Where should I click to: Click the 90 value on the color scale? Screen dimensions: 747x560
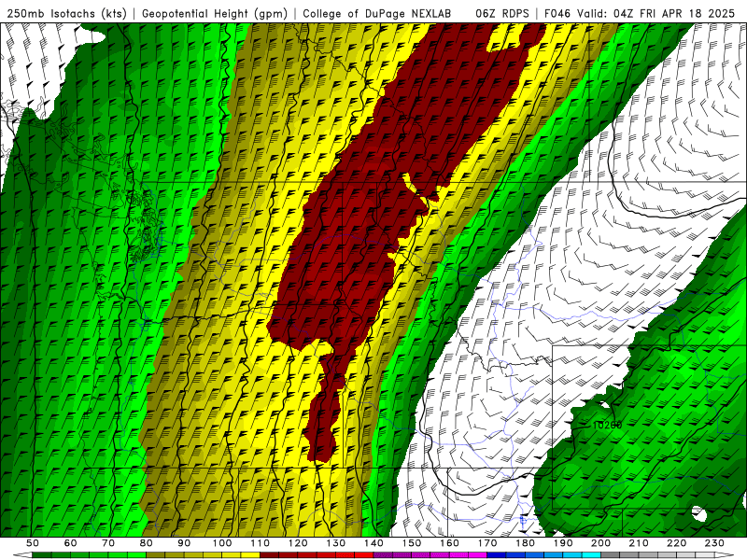(x=184, y=543)
